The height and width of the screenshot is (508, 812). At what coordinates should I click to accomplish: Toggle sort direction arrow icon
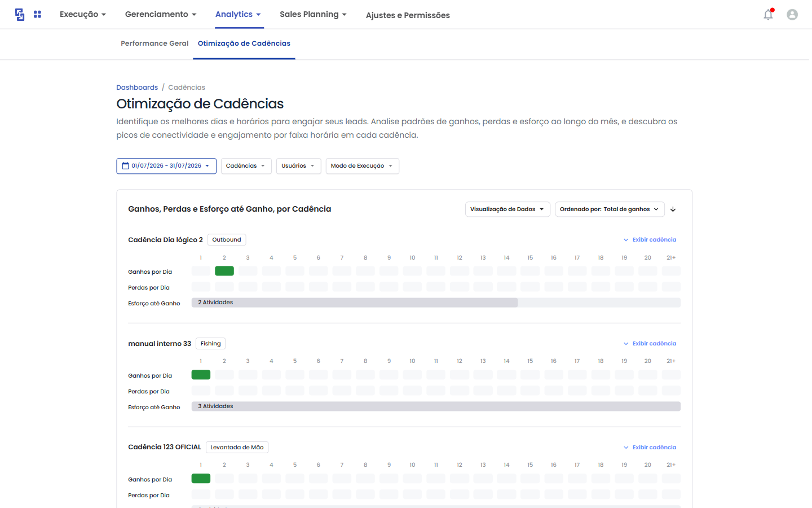[x=673, y=209]
